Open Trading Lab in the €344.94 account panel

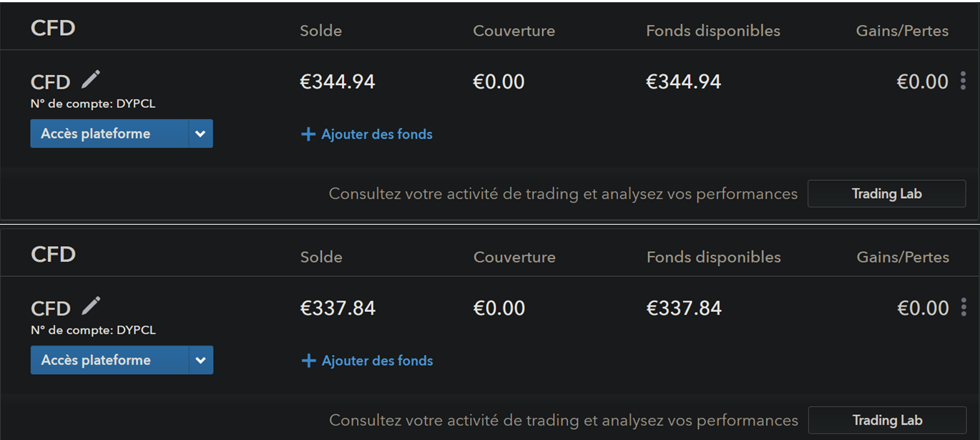(886, 194)
